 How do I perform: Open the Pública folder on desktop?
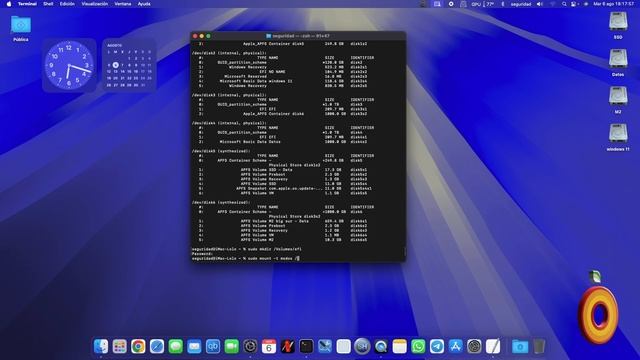click(21, 29)
